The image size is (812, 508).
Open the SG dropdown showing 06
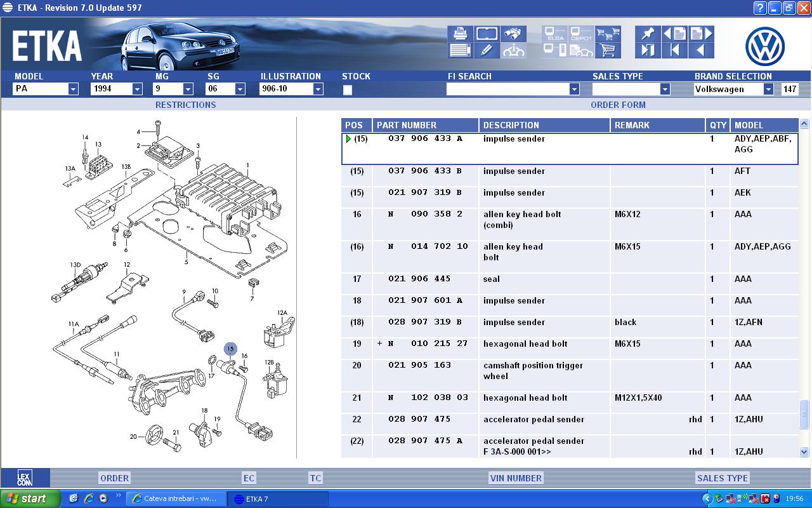tap(240, 90)
